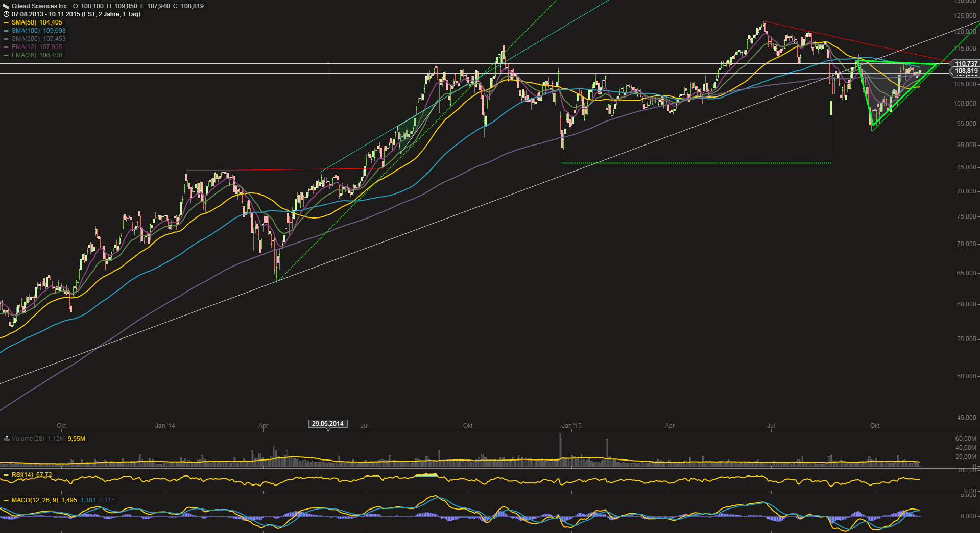The image size is (980, 533).
Task: Click the yellow SMA(50) legend color marker
Action: [6, 22]
